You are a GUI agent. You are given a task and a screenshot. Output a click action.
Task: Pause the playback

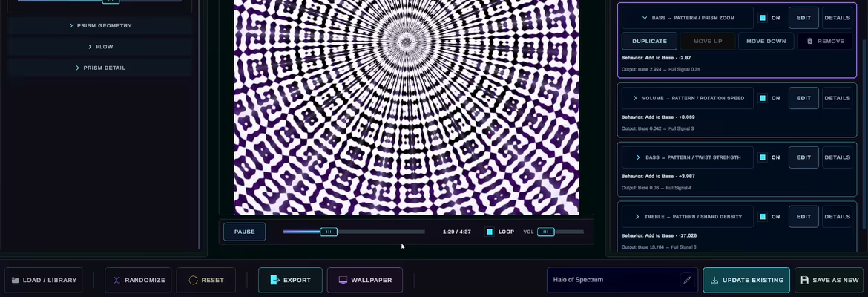244,232
